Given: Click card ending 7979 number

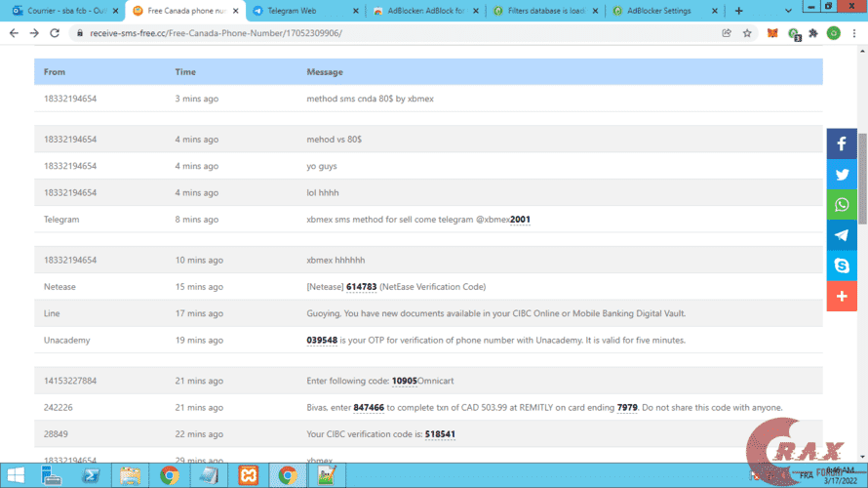Looking at the screenshot, I should [x=627, y=408].
